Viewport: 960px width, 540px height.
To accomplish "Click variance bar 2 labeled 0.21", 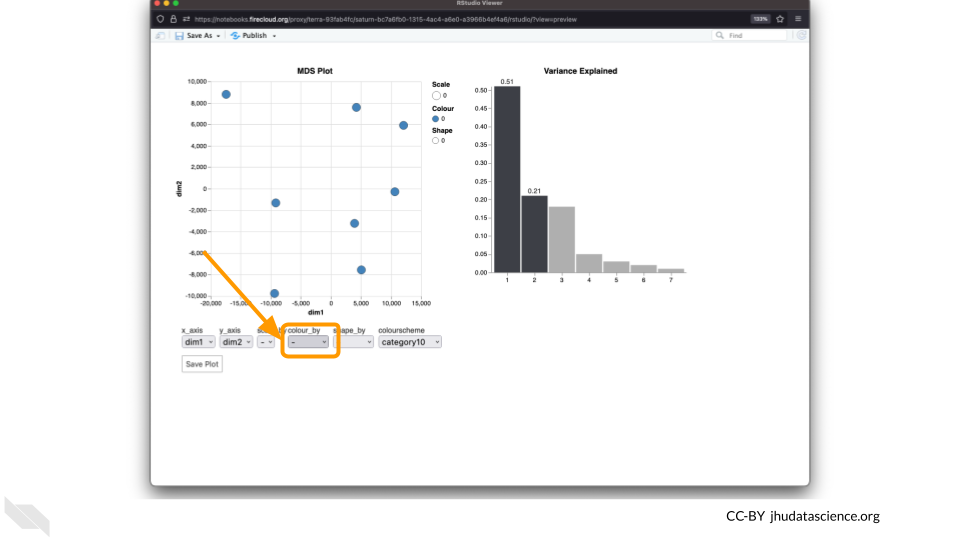I will point(534,234).
